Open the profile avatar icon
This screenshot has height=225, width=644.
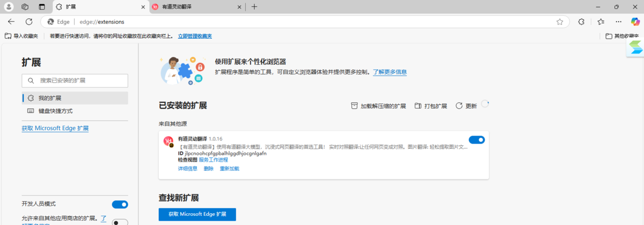point(9,7)
